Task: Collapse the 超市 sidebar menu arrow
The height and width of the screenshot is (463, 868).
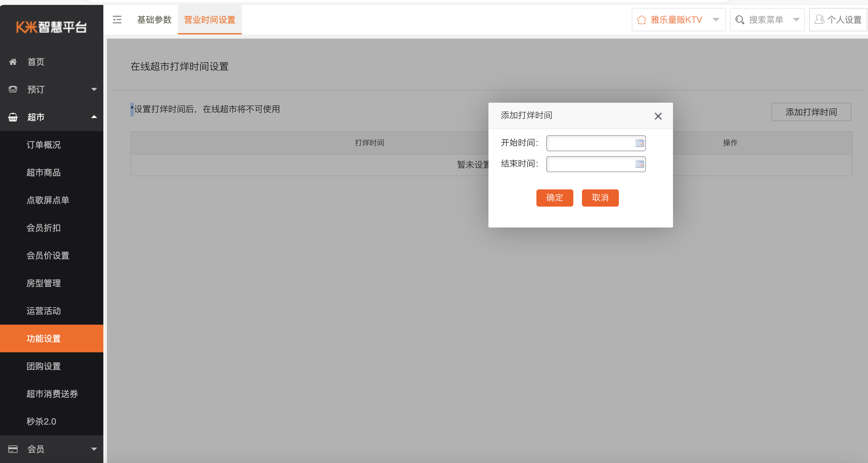Action: pos(94,117)
